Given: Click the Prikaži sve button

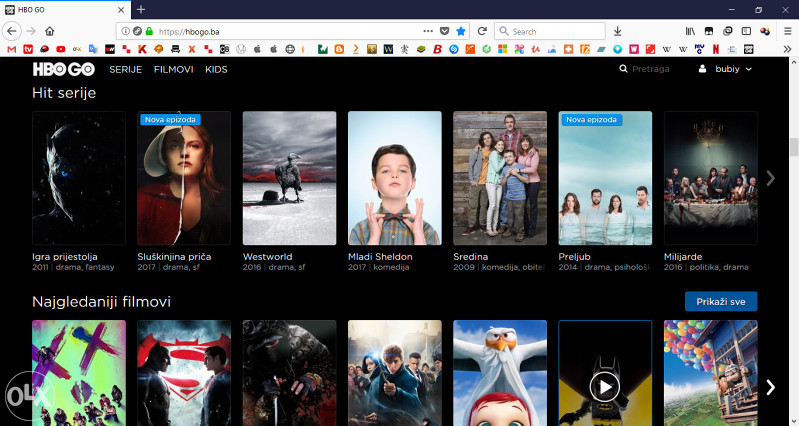Looking at the screenshot, I should [721, 301].
